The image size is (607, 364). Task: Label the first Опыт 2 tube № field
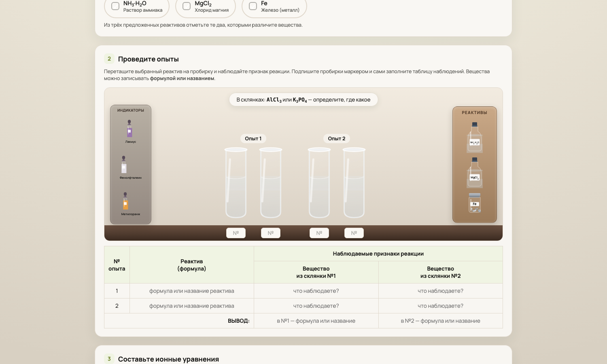click(x=319, y=233)
